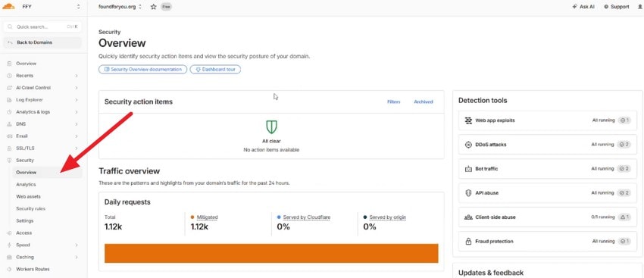This screenshot has width=644, height=278.
Task: Click the Security shield sidebar icon
Action: [x=9, y=160]
